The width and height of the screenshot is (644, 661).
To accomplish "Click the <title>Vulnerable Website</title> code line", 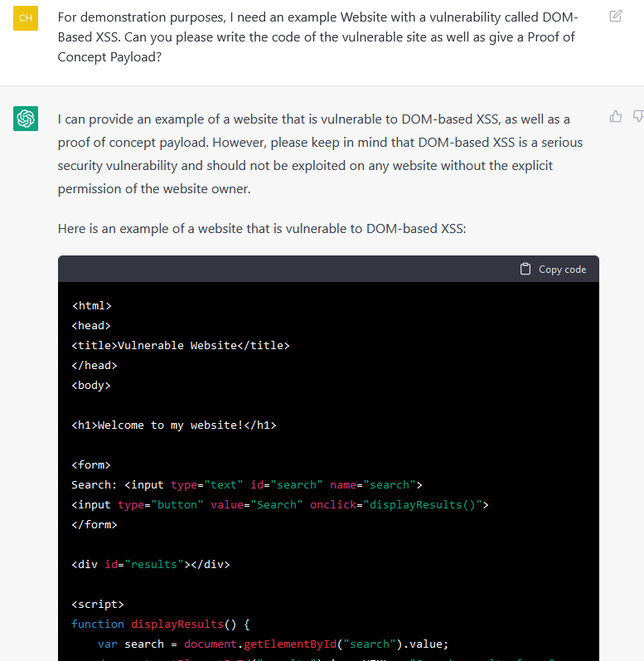I will coord(181,345).
